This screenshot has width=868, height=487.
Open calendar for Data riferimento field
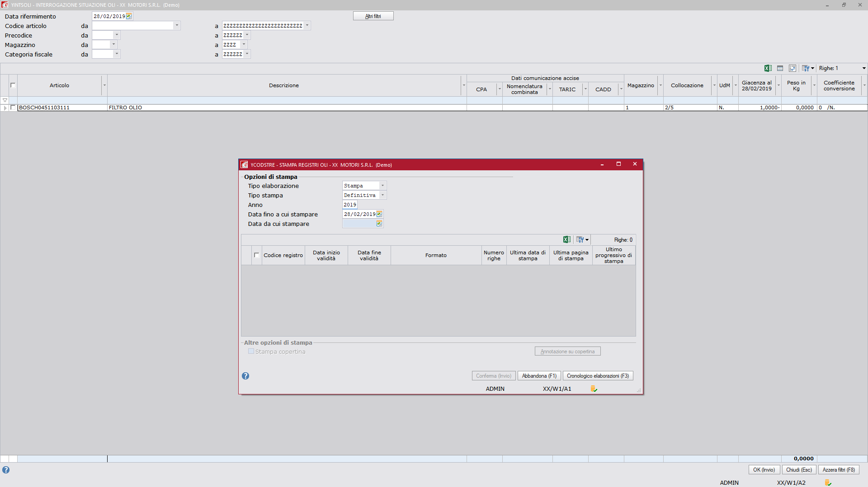[x=129, y=16]
